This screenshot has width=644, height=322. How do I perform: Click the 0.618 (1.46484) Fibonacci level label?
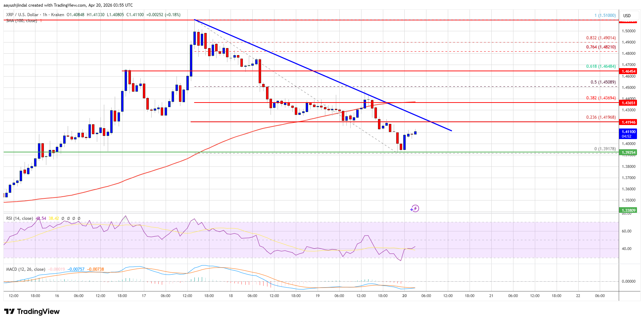(601, 66)
